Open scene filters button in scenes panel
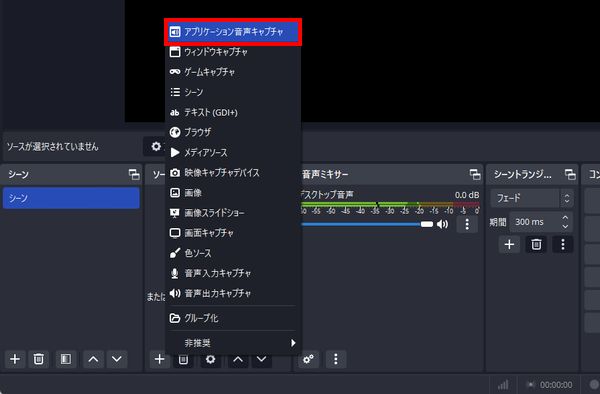The image size is (600, 394). pyautogui.click(x=66, y=359)
